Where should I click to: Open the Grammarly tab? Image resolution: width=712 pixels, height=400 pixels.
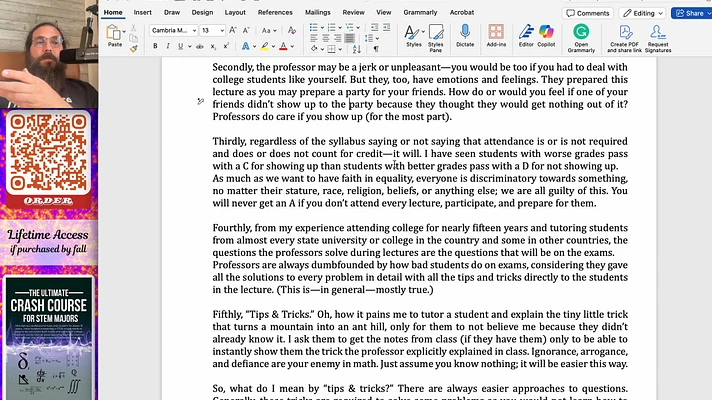click(420, 12)
